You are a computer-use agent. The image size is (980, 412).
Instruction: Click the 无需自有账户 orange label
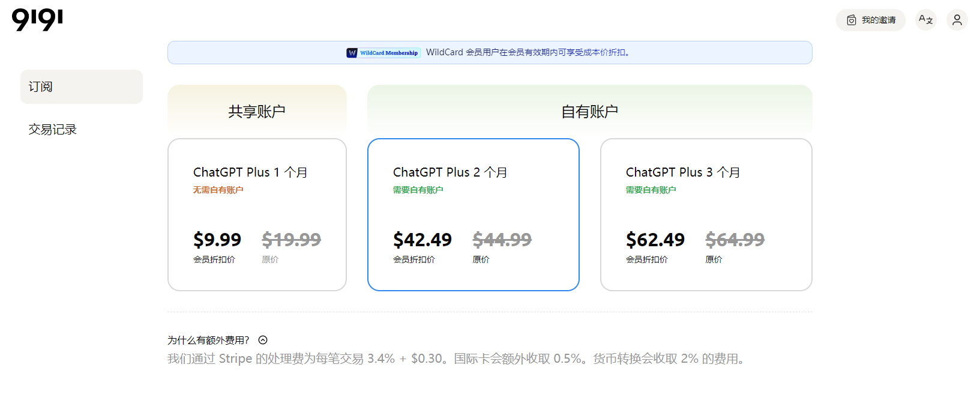pyautogui.click(x=218, y=190)
